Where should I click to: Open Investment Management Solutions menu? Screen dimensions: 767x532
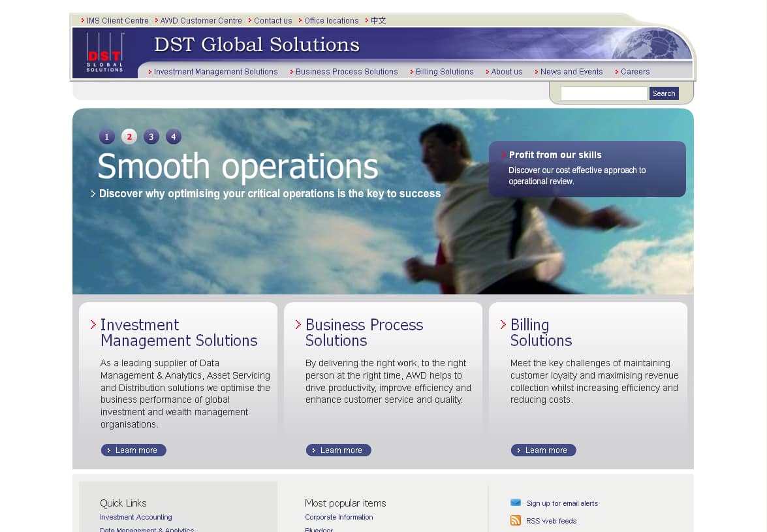click(x=215, y=72)
